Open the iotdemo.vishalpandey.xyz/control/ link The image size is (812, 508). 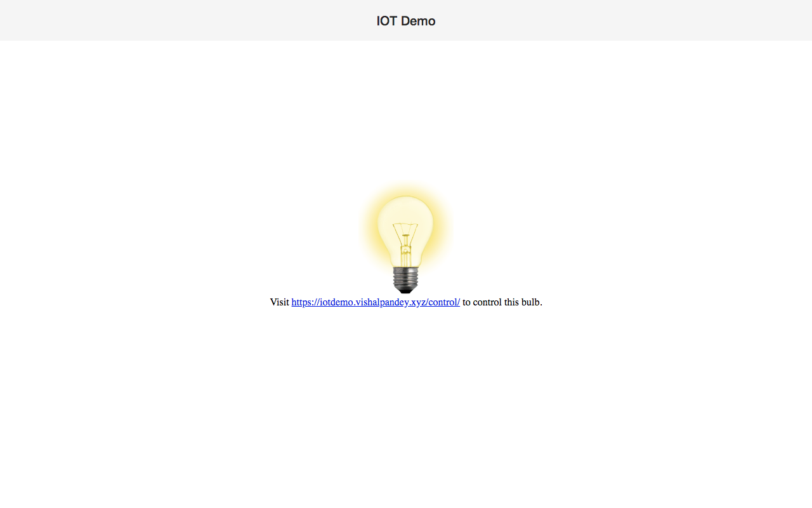[376, 302]
